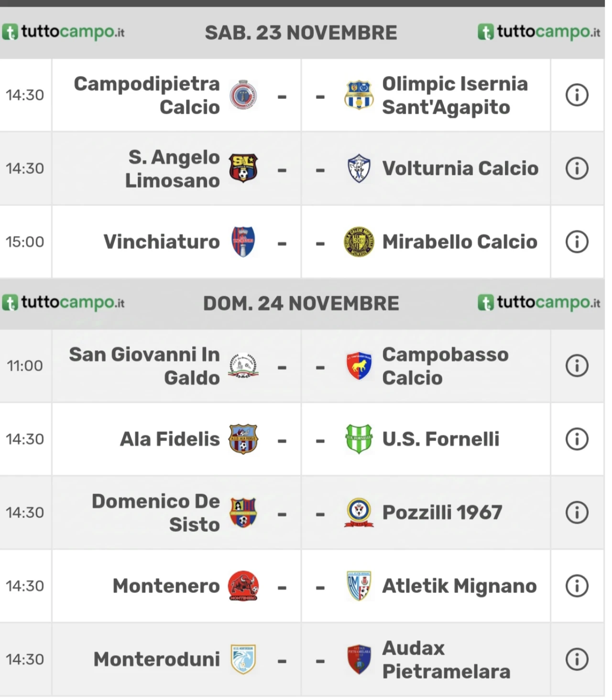This screenshot has height=700, width=612.
Task: Select the DOM. 24 NOVEMBRE date header
Action: tap(301, 303)
